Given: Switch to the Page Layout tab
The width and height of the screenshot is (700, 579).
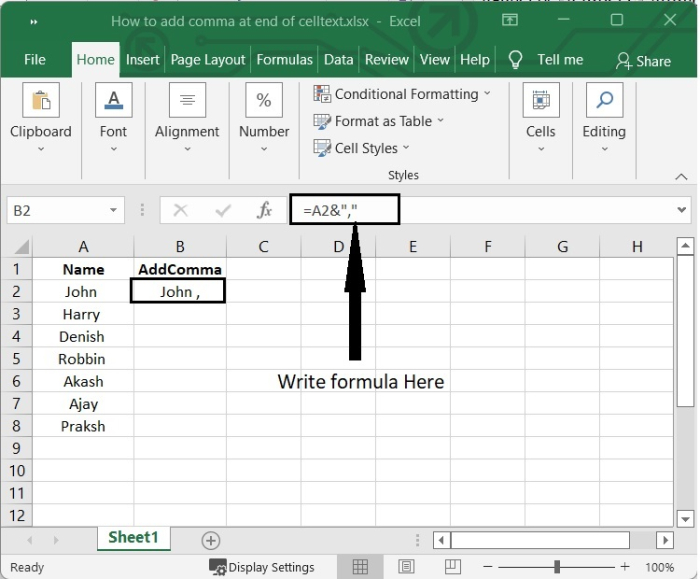Looking at the screenshot, I should pos(208,59).
